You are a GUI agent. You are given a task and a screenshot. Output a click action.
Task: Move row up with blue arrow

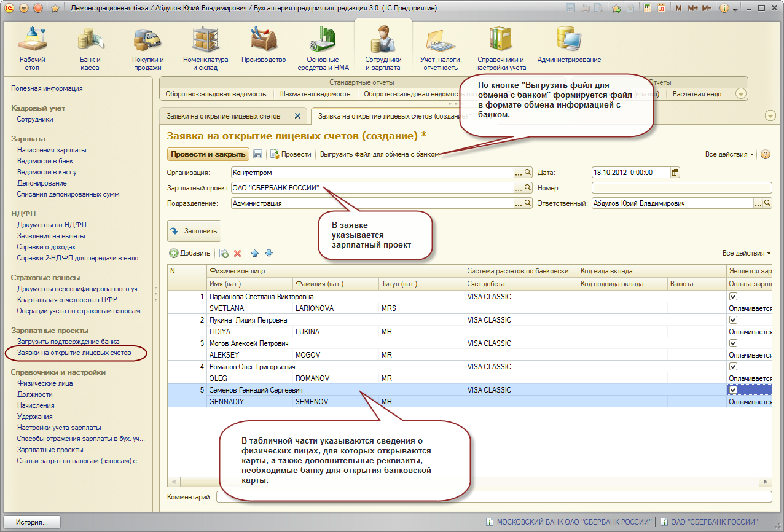click(254, 253)
